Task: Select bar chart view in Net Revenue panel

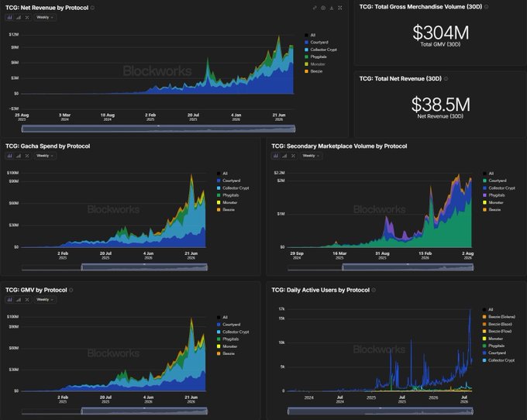Action: click(x=10, y=18)
